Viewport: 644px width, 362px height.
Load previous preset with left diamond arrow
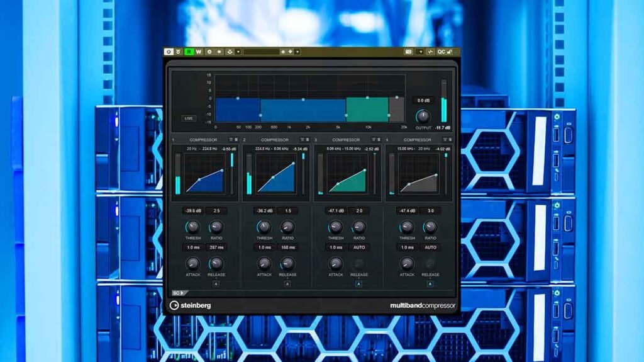point(283,52)
